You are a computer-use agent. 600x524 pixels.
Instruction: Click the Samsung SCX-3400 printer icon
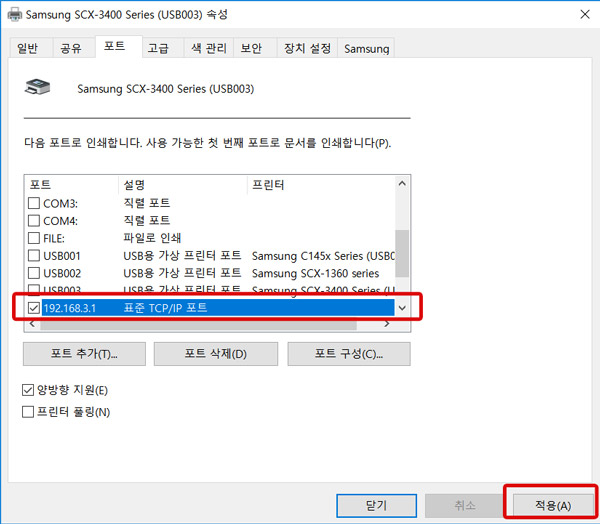38,87
